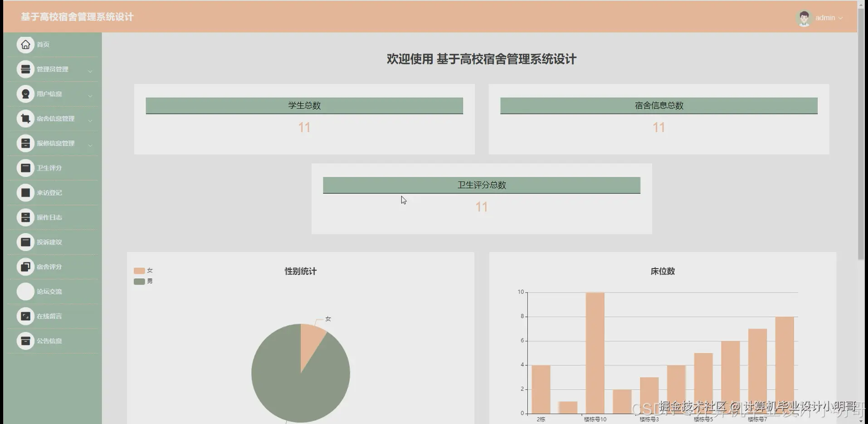The height and width of the screenshot is (424, 868).
Task: Click the 女 callout label beside the pie
Action: click(328, 319)
